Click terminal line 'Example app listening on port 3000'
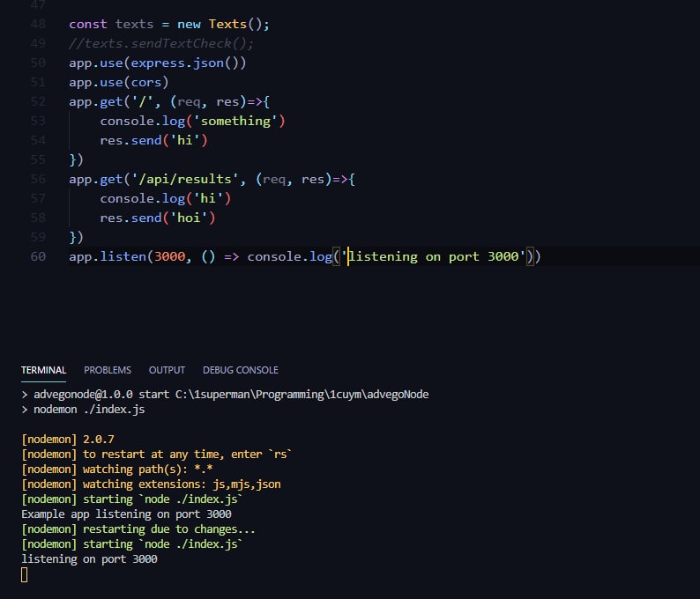 tap(126, 514)
